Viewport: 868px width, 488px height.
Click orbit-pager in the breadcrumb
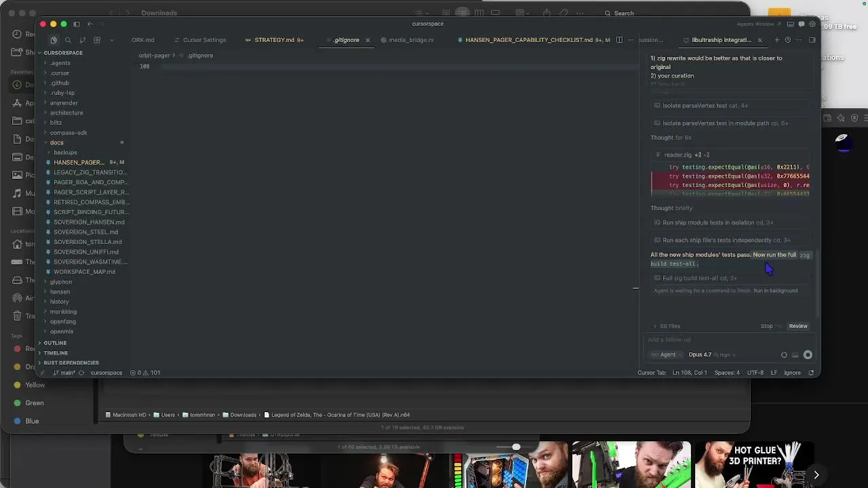tap(154, 56)
